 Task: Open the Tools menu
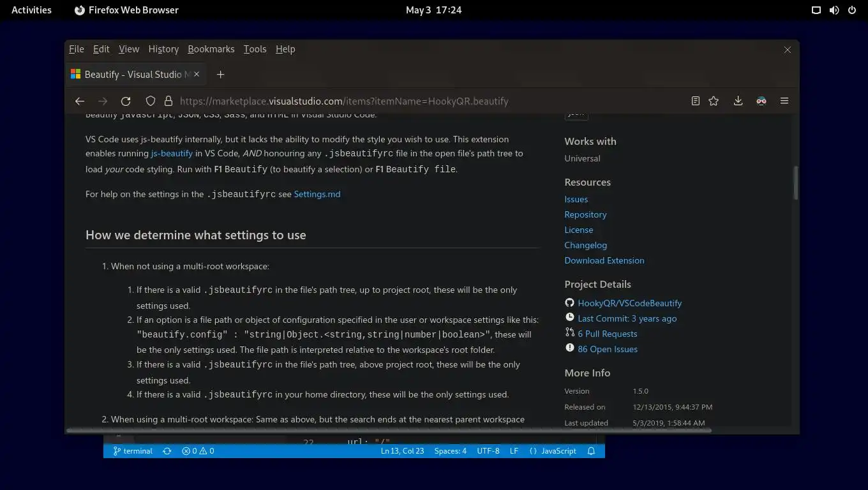255,49
